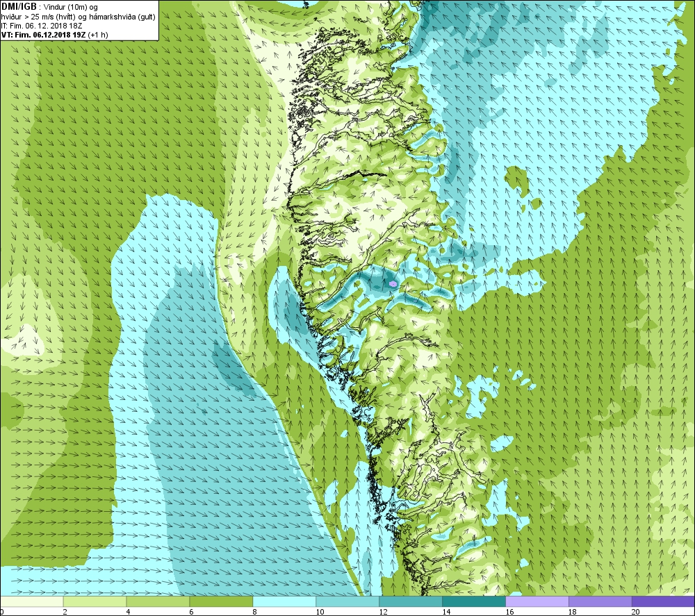Click the 12–14 teal legend swatch
Viewport: 695px width, 616px height.
pyautogui.click(x=411, y=601)
